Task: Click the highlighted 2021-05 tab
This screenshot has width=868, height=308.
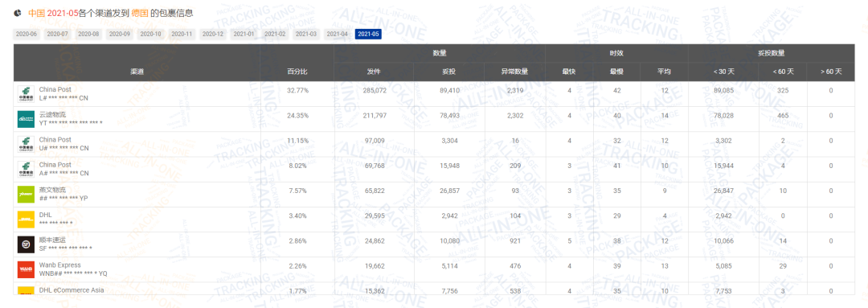Action: [x=369, y=35]
